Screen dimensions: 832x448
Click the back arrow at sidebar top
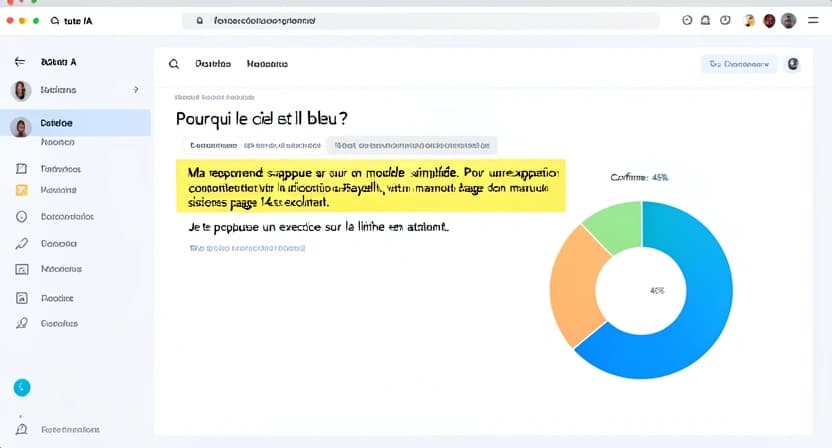pos(20,62)
